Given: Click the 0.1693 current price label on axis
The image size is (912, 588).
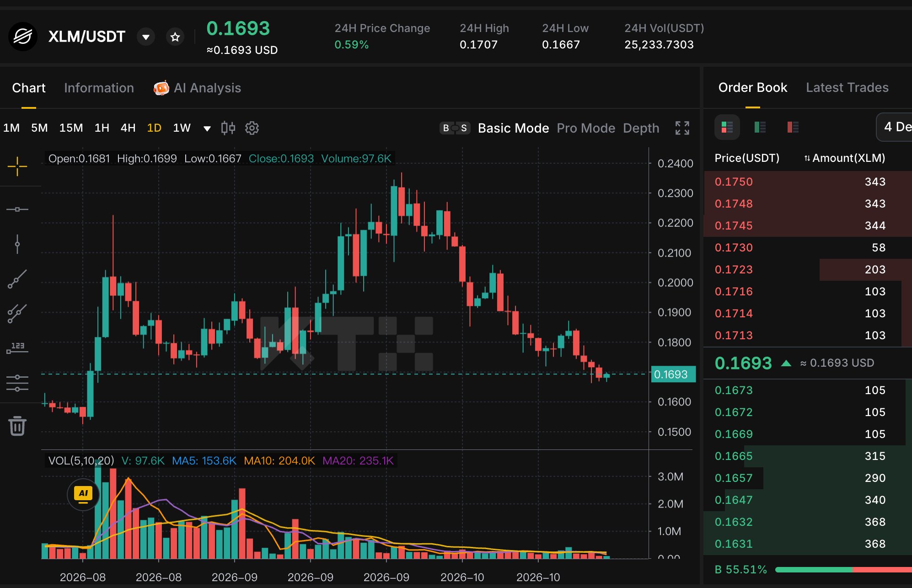Looking at the screenshot, I should click(x=673, y=374).
